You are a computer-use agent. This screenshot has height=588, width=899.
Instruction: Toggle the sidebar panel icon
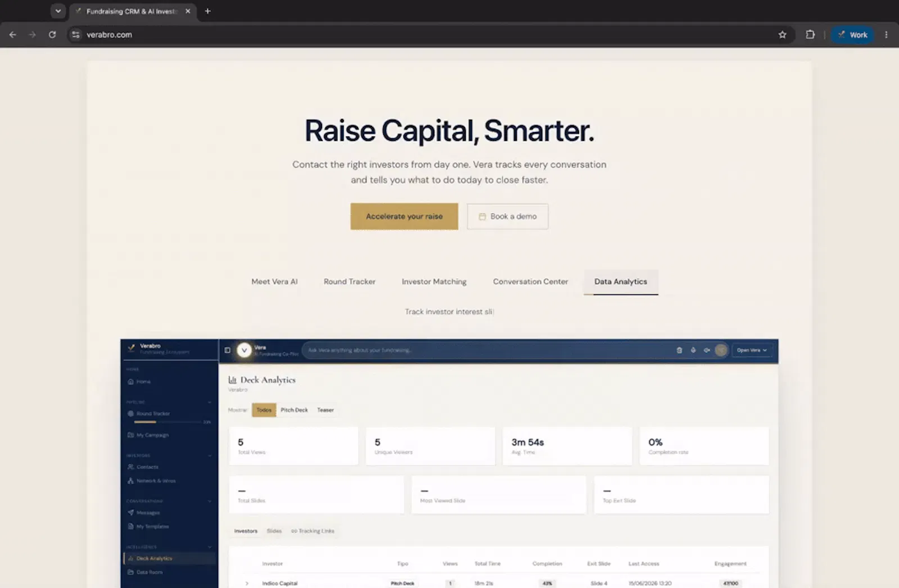[227, 350]
